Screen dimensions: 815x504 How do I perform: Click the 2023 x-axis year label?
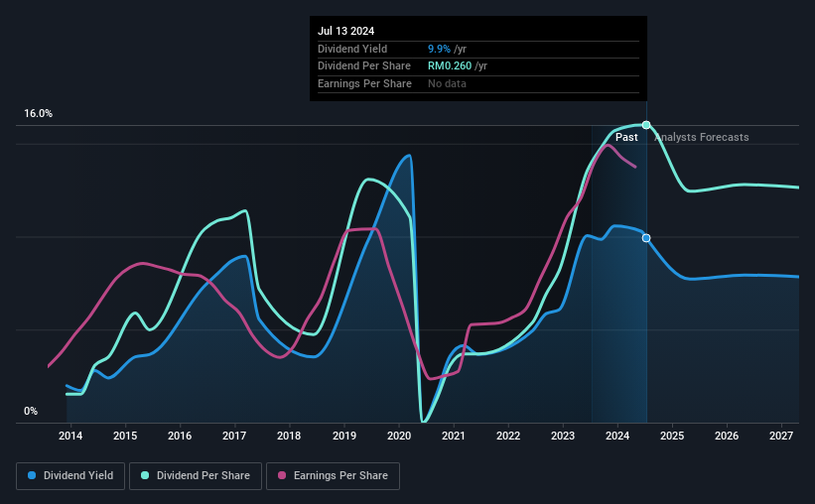(x=563, y=436)
